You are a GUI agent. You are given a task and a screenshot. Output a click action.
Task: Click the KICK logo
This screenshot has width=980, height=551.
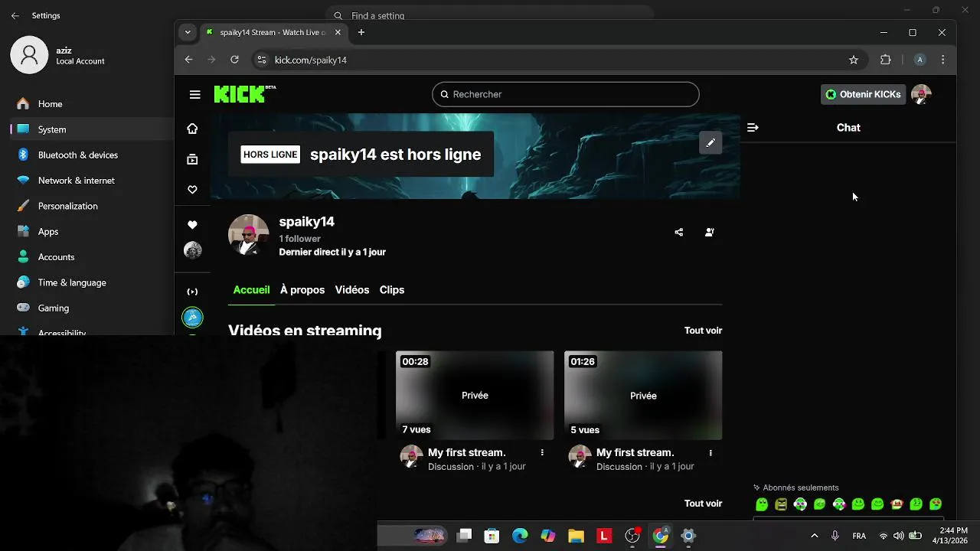click(244, 94)
